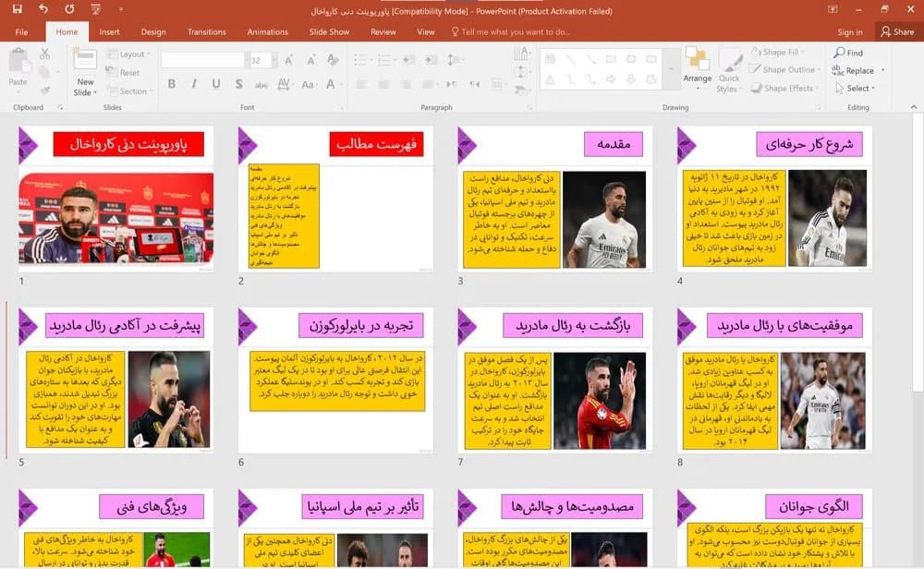924x569 pixels.
Task: Toggle Strikethrough formatting
Action: 261,84
